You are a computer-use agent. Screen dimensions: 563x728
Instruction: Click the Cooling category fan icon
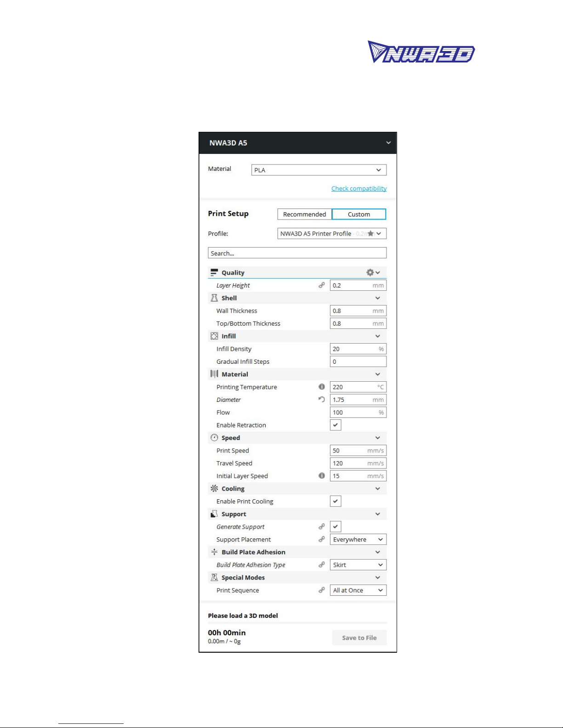pyautogui.click(x=214, y=489)
